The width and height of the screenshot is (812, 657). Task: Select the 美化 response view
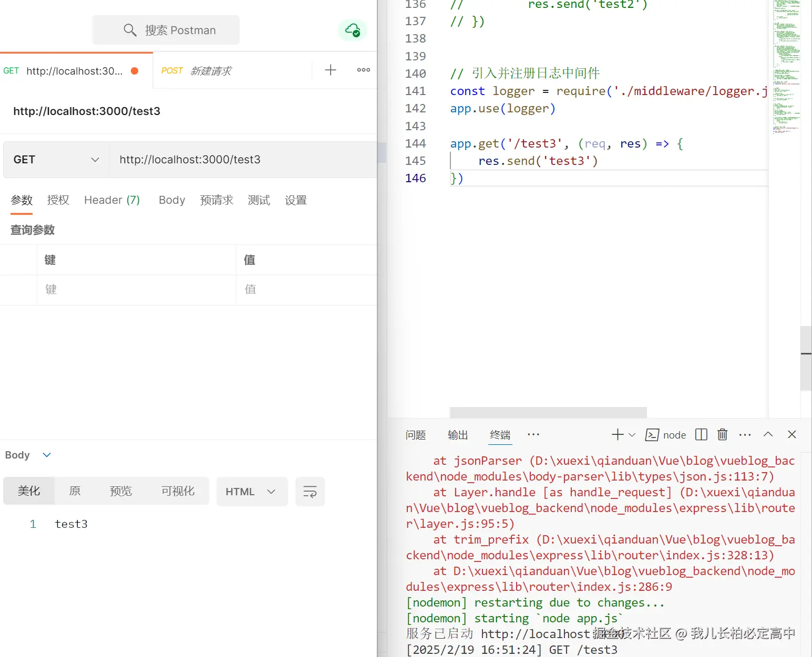(29, 491)
